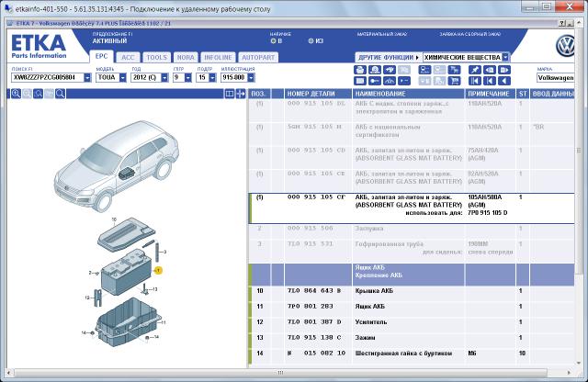Screen dimensions: 588x382
Task: Switch to the INFOLINE tab
Action: [219, 57]
